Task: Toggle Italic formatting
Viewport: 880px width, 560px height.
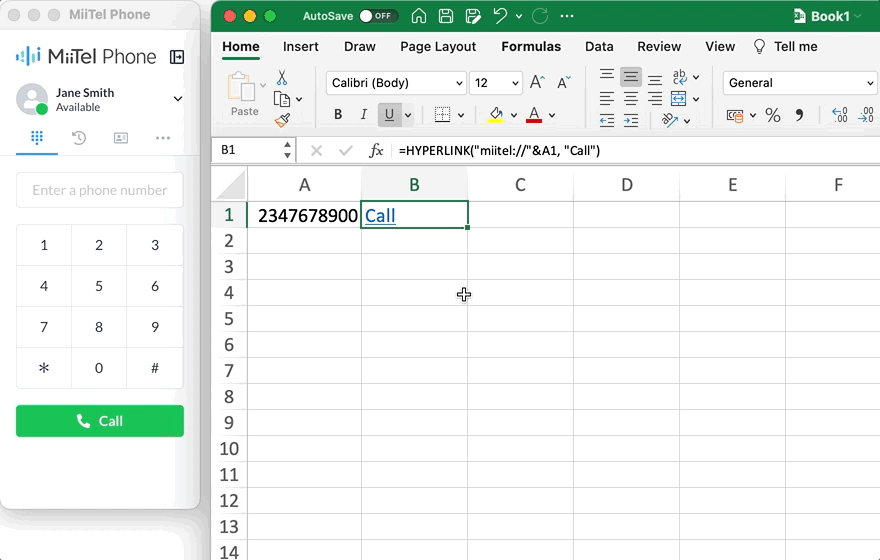Action: point(364,115)
